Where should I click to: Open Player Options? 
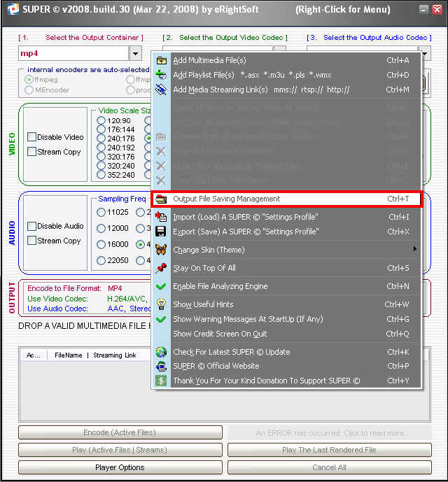coord(120,467)
